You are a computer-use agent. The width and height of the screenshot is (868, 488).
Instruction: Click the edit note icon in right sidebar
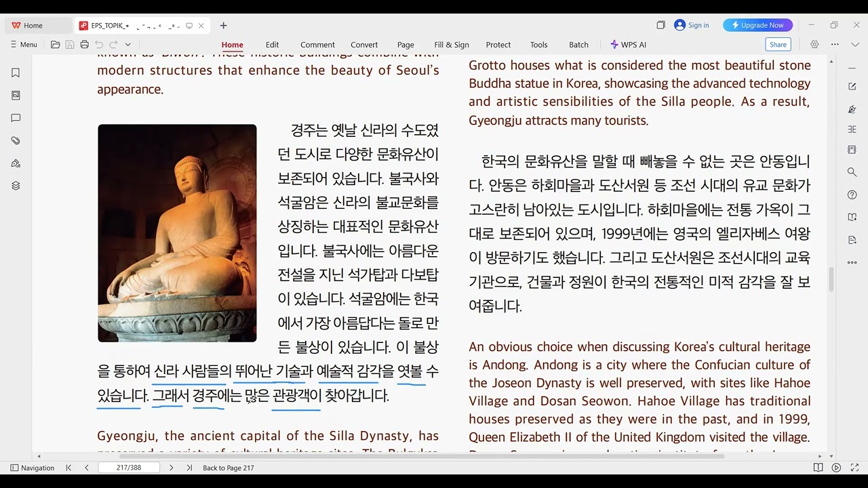click(852, 86)
